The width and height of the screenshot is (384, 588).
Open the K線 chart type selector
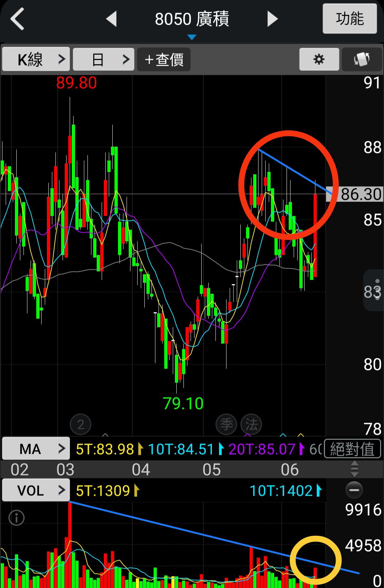tap(36, 59)
